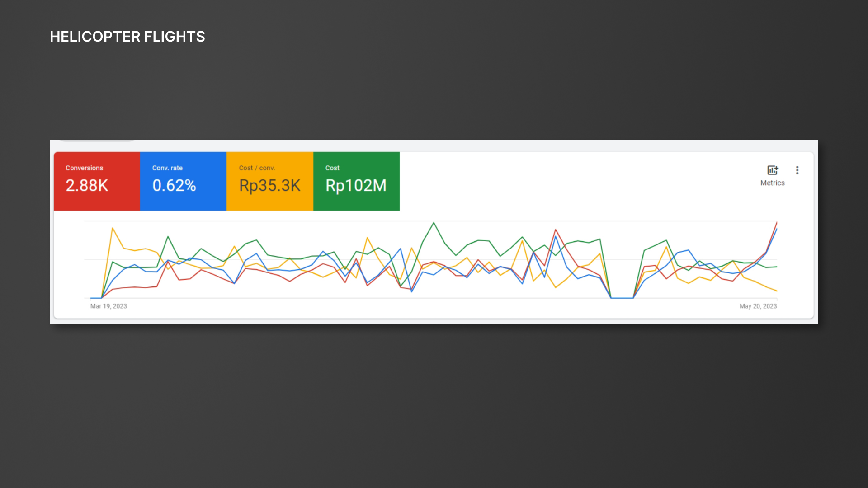Toggle the red Conversions metric card

point(97,181)
